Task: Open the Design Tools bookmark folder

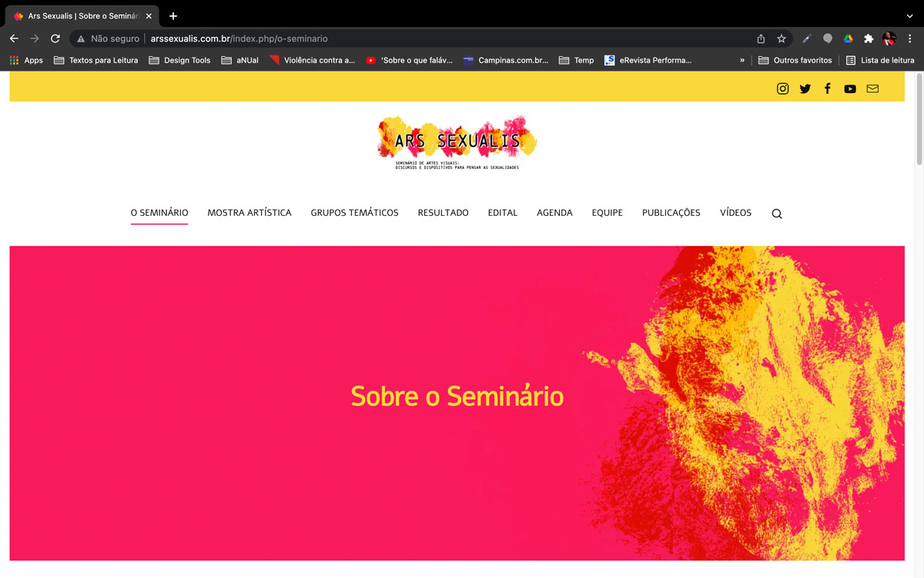Action: (179, 60)
